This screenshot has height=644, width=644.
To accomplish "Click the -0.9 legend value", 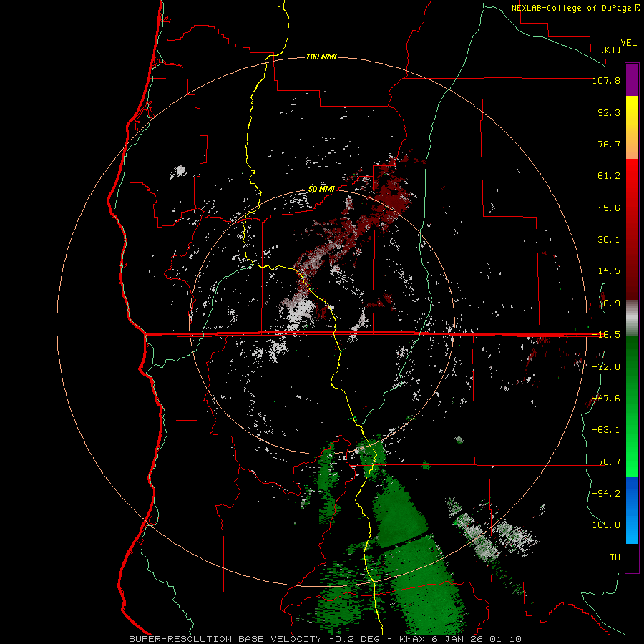I will [609, 303].
